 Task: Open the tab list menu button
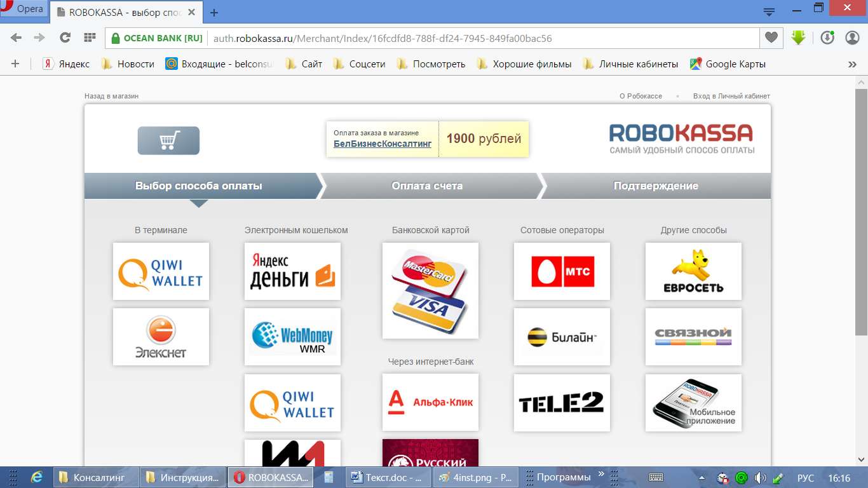point(770,11)
